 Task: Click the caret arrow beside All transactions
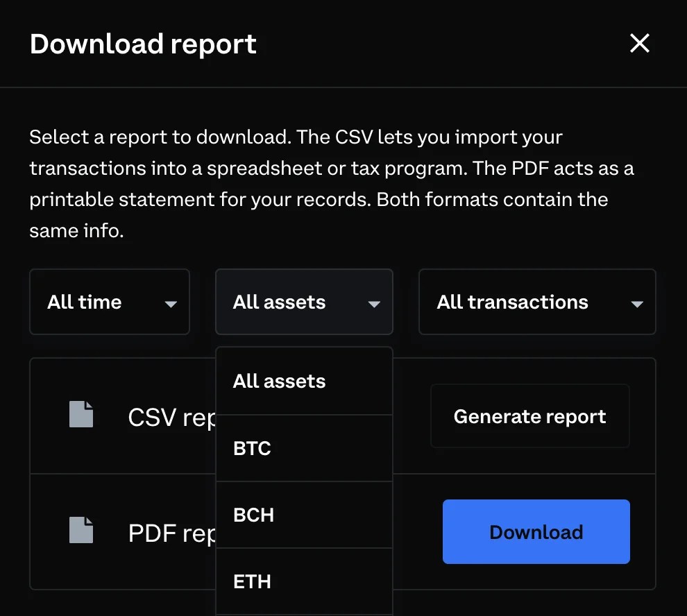point(637,304)
